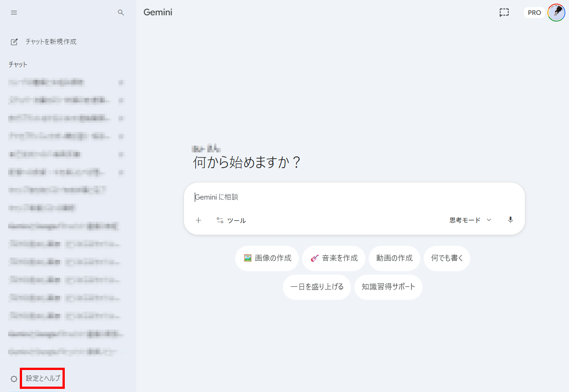Click the guitar icon on 音楽を作成
The height and width of the screenshot is (392, 569).
[314, 258]
